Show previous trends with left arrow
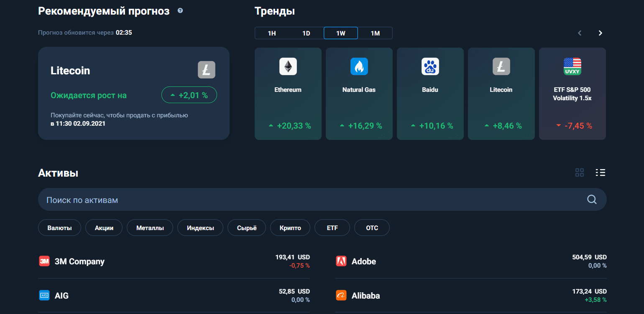The image size is (644, 314). pos(580,33)
